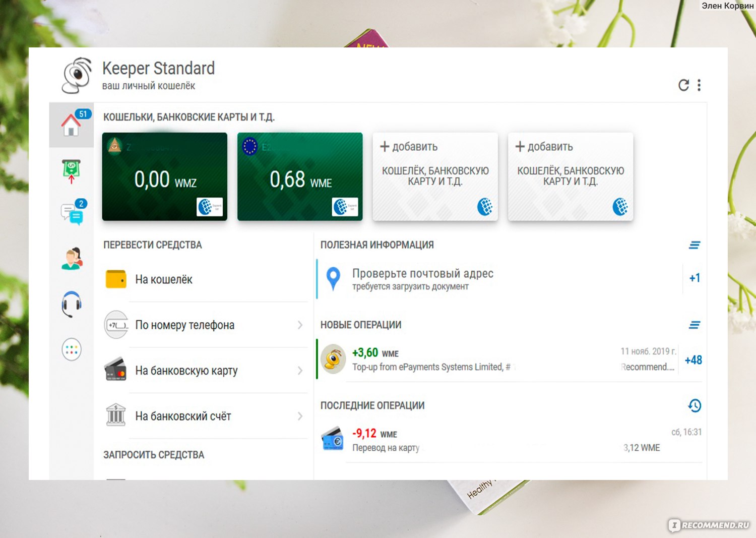Choose 'На банковский счёт' transfer option

tap(206, 416)
